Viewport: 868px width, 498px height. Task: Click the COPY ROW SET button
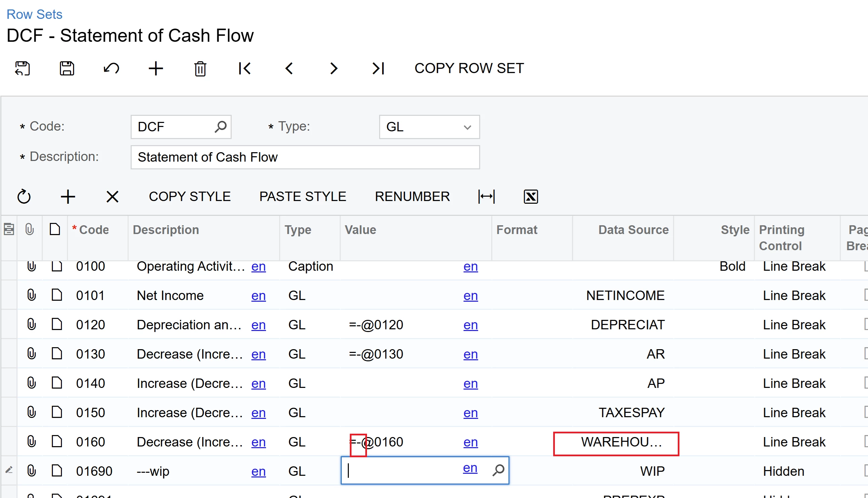tap(469, 68)
